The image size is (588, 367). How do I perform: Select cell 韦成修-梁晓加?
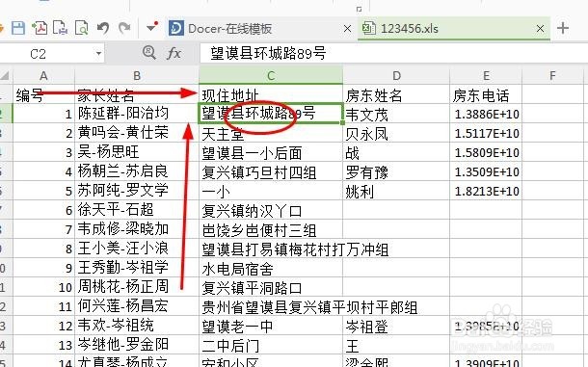tap(137, 229)
